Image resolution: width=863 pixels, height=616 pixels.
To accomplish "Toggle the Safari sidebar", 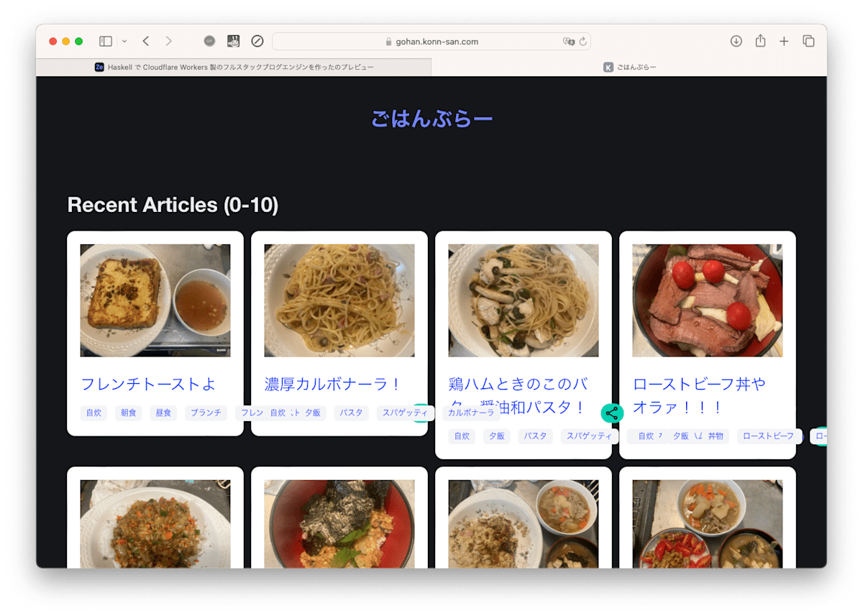I will 106,42.
